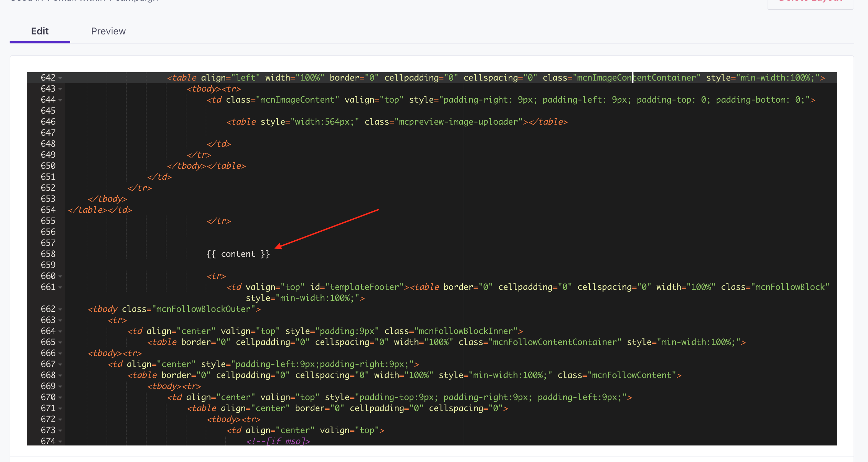Place cursor on the {{ content }} placeholder
Screen dimensions: 868x462
click(238, 254)
